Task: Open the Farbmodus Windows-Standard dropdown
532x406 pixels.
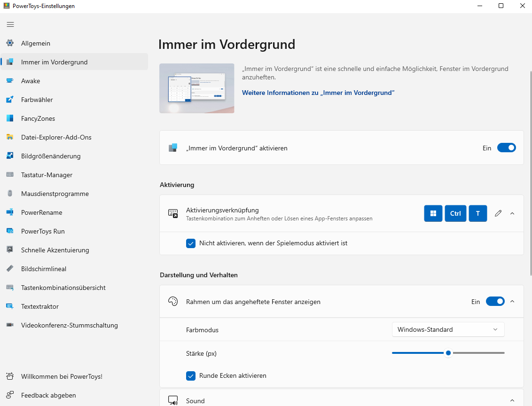Action: [448, 330]
